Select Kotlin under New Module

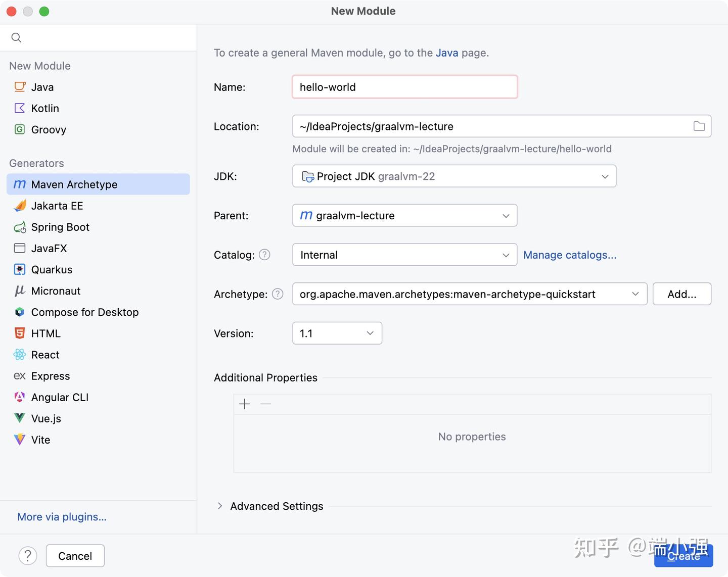tap(45, 108)
